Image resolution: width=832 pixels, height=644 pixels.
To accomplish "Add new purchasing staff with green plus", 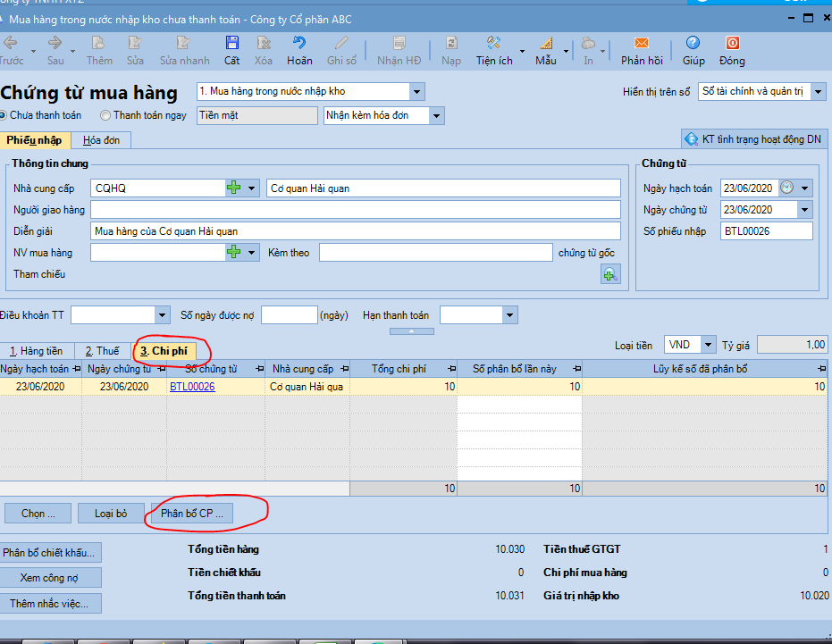I will click(233, 252).
